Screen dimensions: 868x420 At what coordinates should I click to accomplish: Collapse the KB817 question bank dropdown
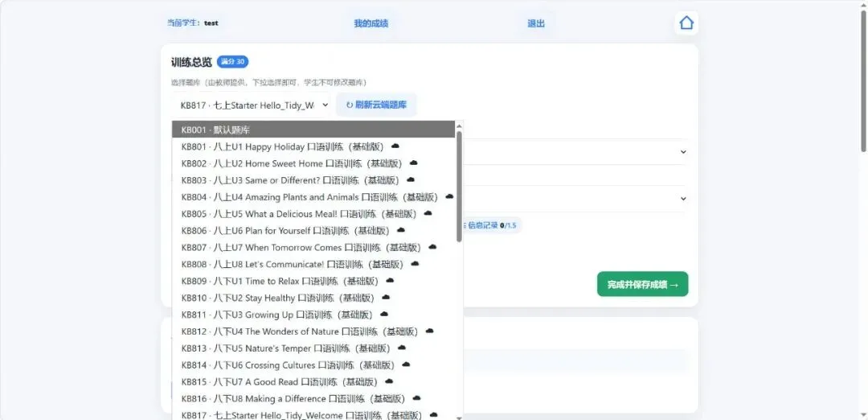(251, 105)
